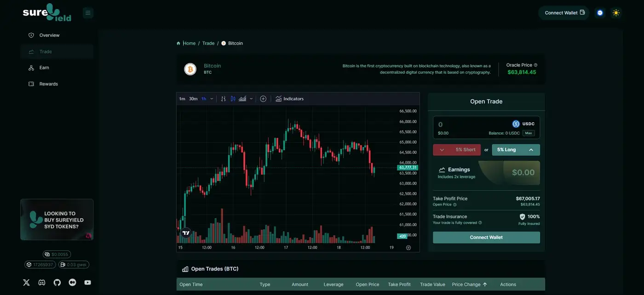Open the Discord social link icon
644x295 pixels.
tap(42, 283)
